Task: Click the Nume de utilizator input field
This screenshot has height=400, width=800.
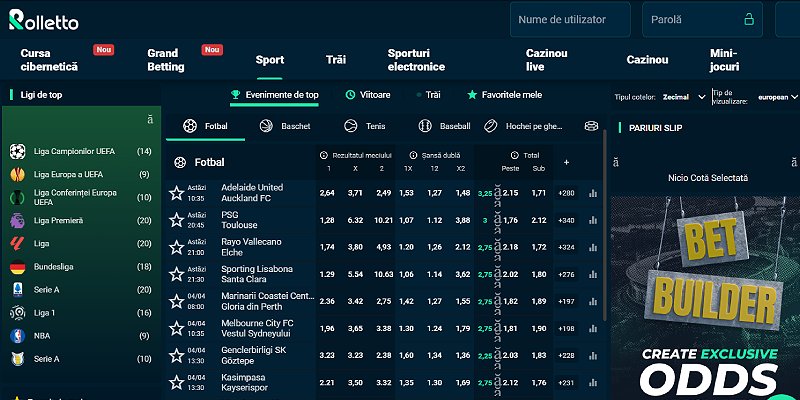Action: 570,19
